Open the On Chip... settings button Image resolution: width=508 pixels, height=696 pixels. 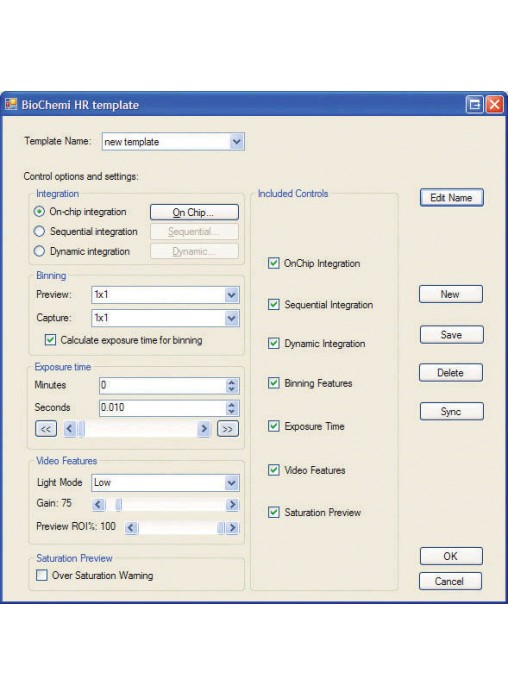point(194,212)
